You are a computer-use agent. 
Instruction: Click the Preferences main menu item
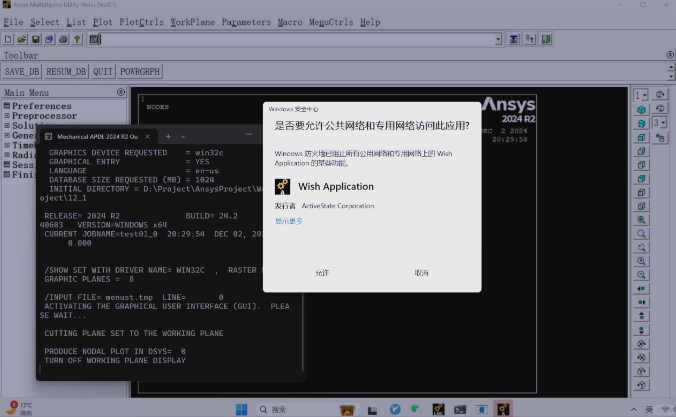(x=41, y=106)
